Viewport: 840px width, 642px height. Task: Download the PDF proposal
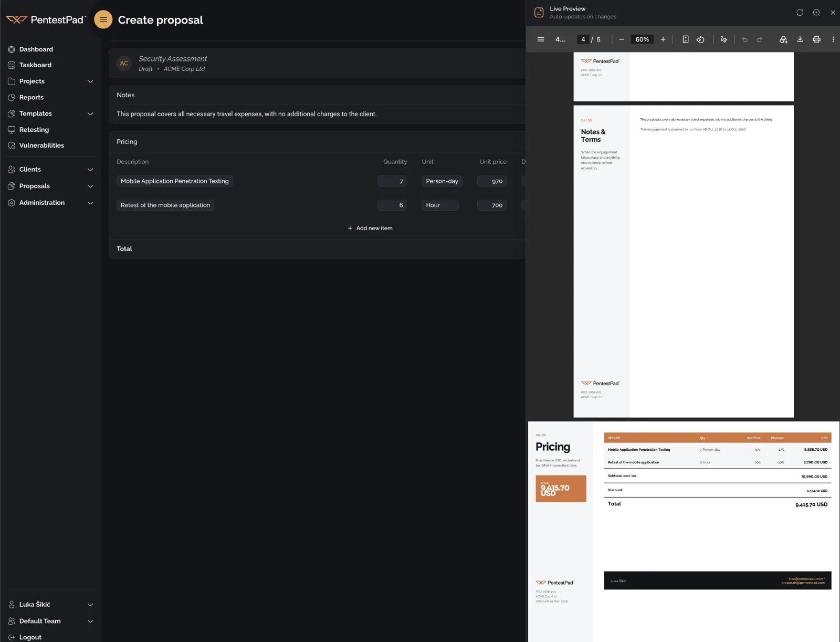(800, 39)
